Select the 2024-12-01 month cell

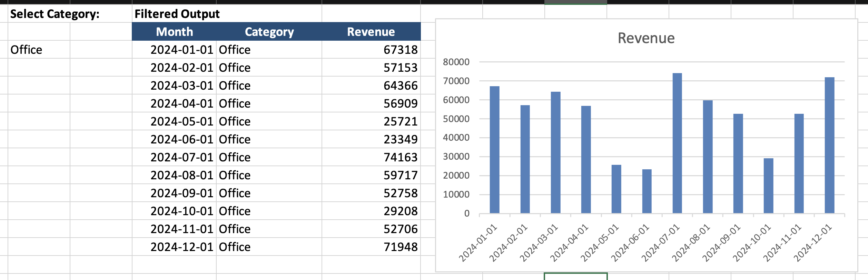(181, 247)
